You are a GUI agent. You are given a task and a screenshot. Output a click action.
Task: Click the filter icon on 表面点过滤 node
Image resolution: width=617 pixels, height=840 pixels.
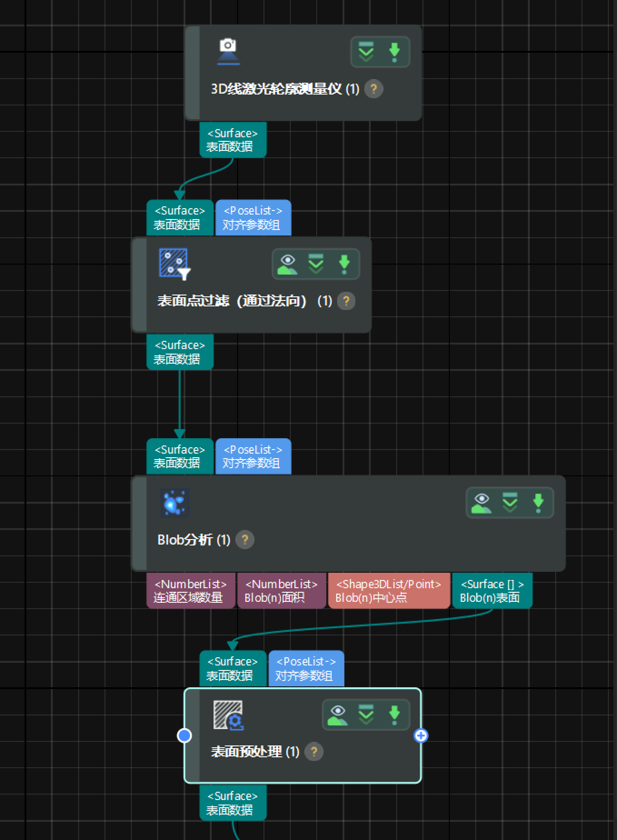[174, 264]
